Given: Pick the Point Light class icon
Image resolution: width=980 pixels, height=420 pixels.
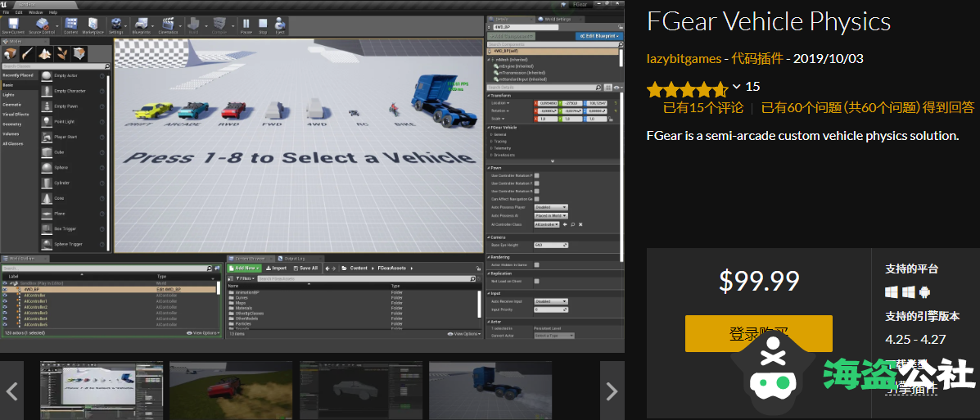Looking at the screenshot, I should point(47,121).
